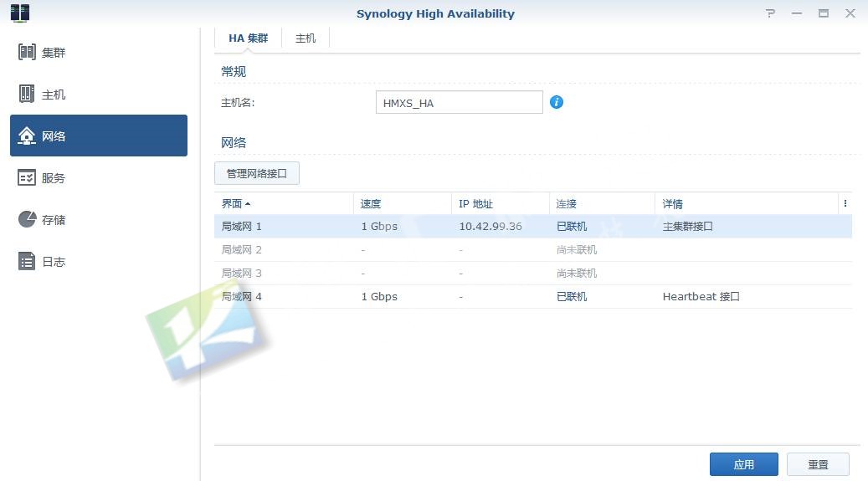Click the 连接 column header
This screenshot has width=868, height=481.
pyautogui.click(x=603, y=203)
